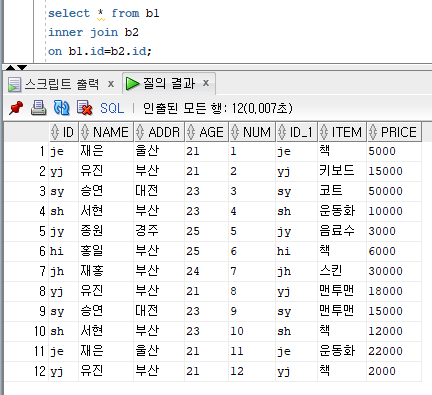Click the fetched rows status text 12(0.007초)
The image size is (432, 395).
click(x=262, y=108)
